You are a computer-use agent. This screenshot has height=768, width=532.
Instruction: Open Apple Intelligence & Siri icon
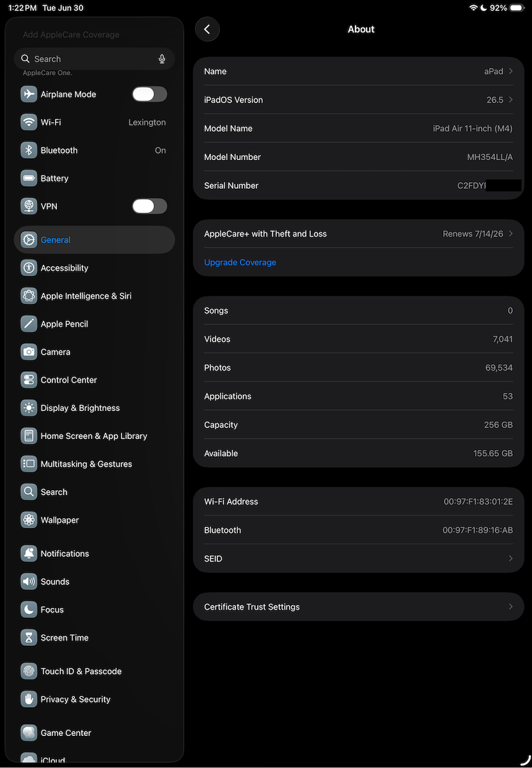[29, 296]
